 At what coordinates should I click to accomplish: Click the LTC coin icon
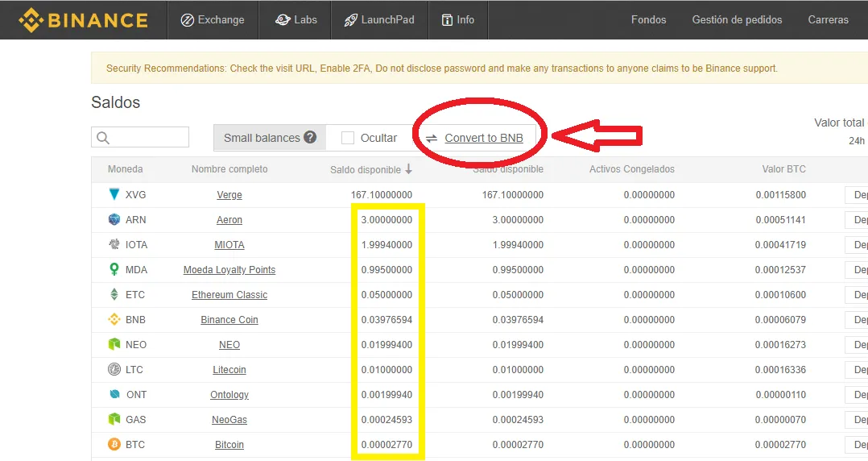point(114,369)
